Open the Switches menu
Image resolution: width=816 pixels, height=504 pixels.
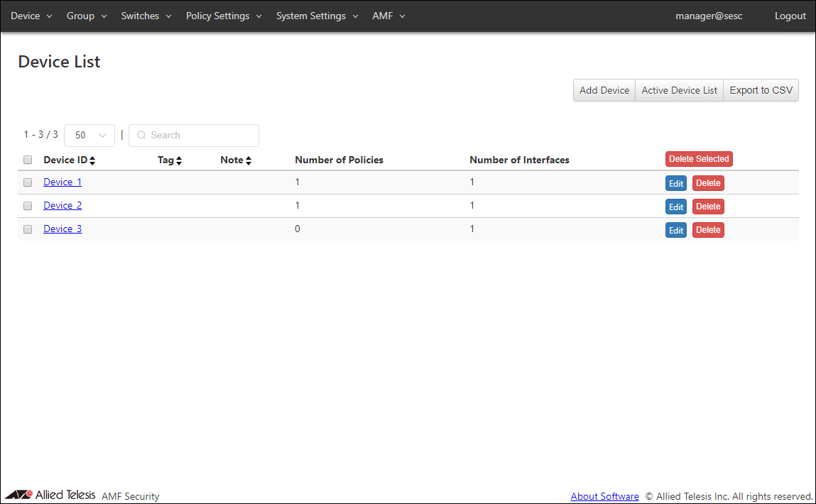point(146,16)
